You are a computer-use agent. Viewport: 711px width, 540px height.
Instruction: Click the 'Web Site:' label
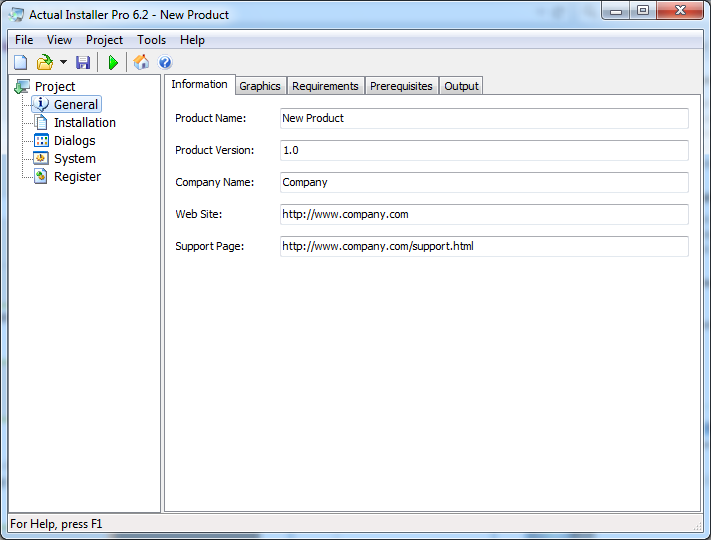(x=199, y=214)
